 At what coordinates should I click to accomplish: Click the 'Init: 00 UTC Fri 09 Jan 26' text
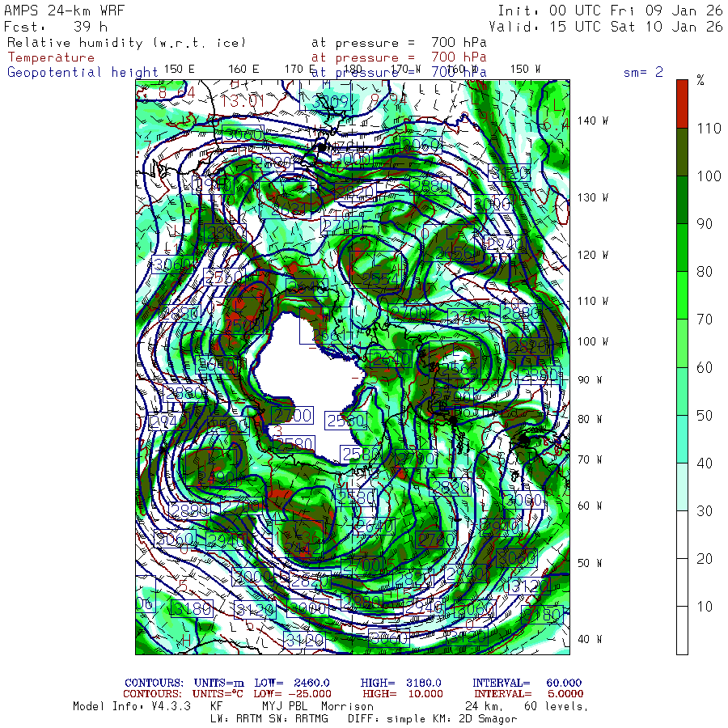(x=610, y=11)
